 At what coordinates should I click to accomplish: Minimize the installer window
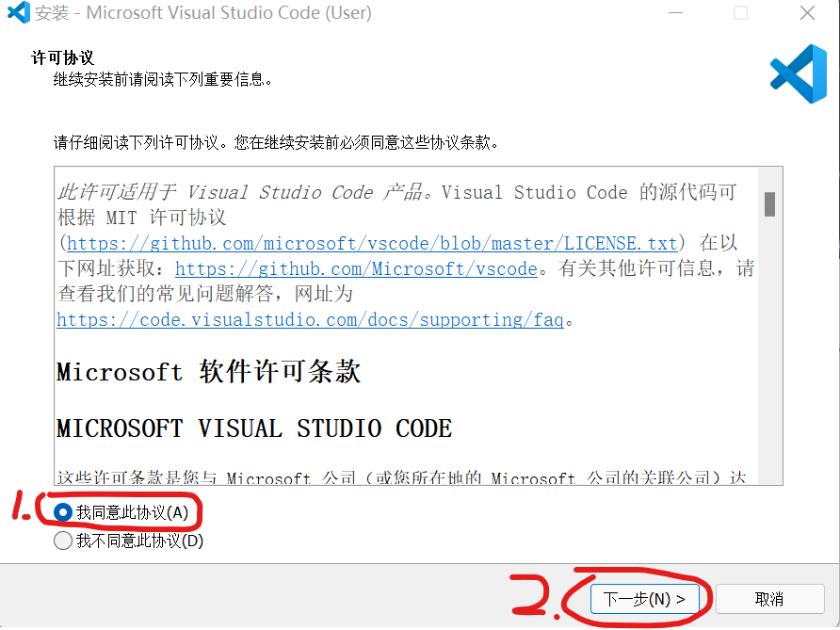675,13
